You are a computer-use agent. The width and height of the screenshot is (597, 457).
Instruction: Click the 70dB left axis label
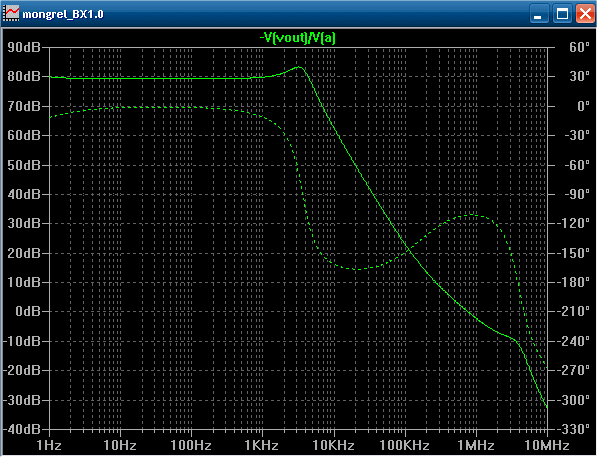coord(24,106)
